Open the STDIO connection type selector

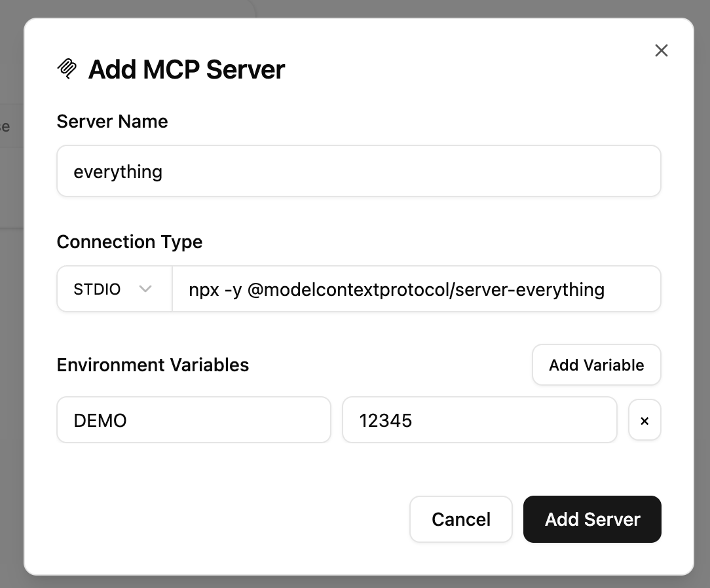pyautogui.click(x=115, y=289)
